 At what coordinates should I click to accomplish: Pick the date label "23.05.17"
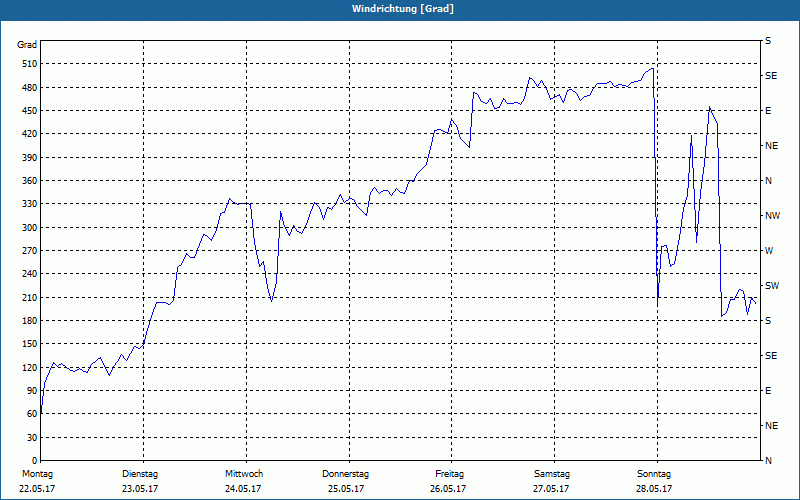140,489
